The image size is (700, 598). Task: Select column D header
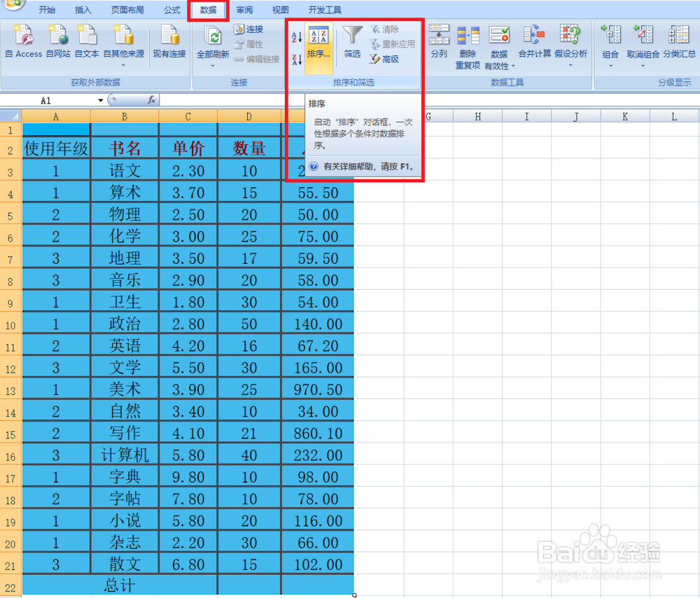point(248,116)
